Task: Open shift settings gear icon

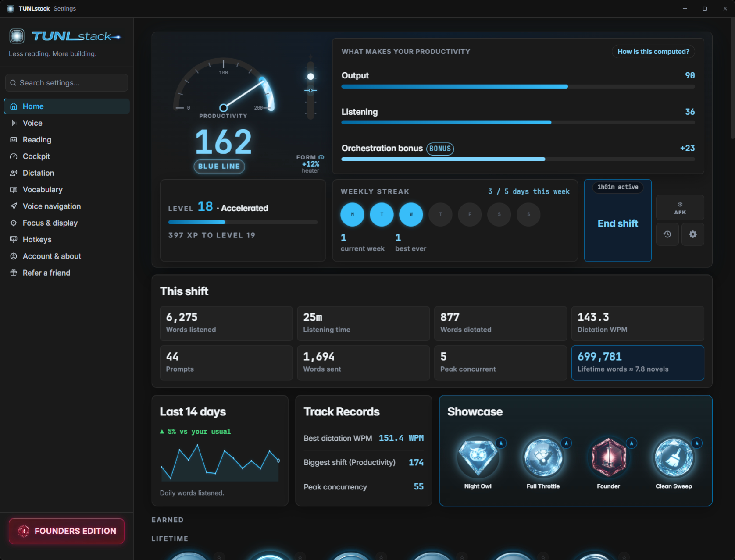Action: click(x=693, y=234)
